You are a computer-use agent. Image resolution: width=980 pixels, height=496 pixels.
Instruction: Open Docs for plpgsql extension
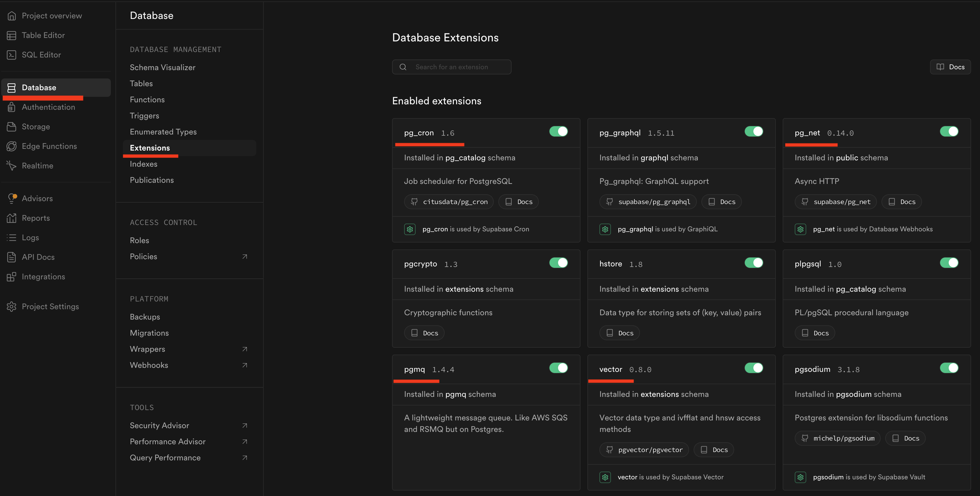(815, 333)
